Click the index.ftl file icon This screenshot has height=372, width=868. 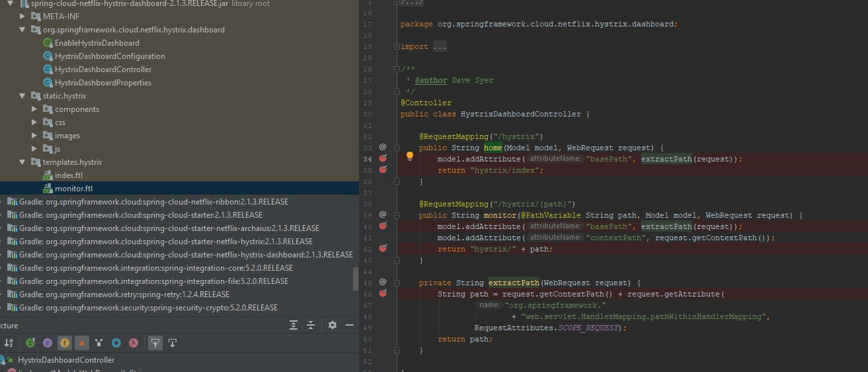(48, 175)
